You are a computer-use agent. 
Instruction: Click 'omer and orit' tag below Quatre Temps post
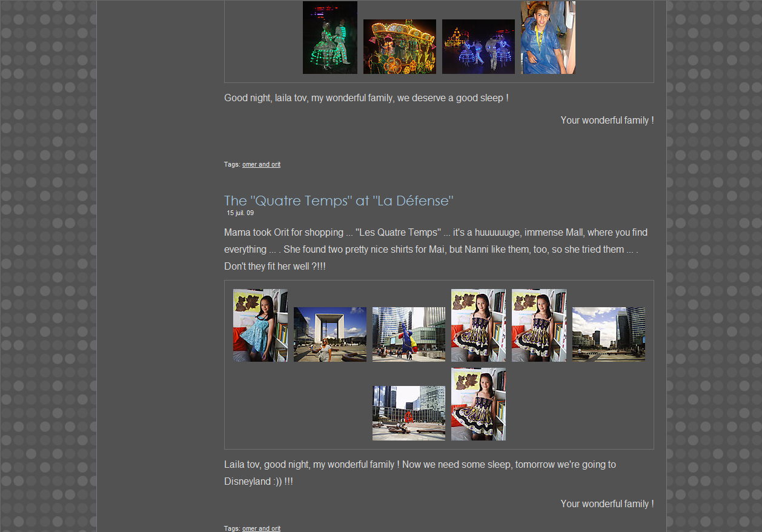tap(261, 528)
